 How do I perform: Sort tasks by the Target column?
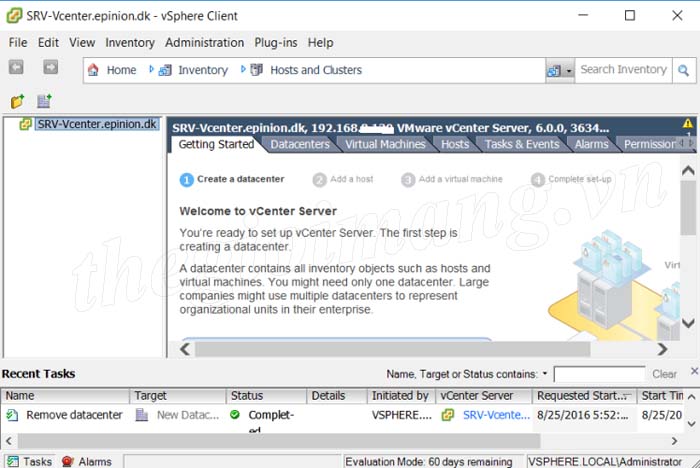[178, 396]
